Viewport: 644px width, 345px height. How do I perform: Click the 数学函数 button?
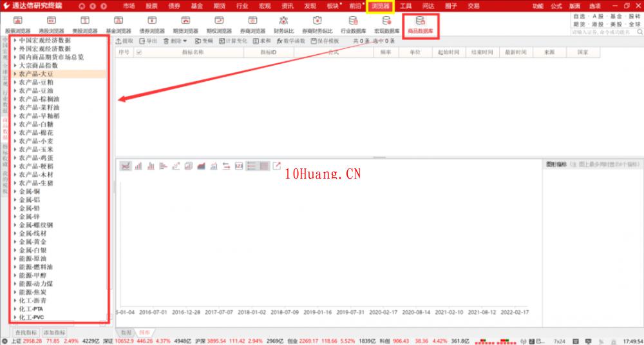click(x=291, y=41)
